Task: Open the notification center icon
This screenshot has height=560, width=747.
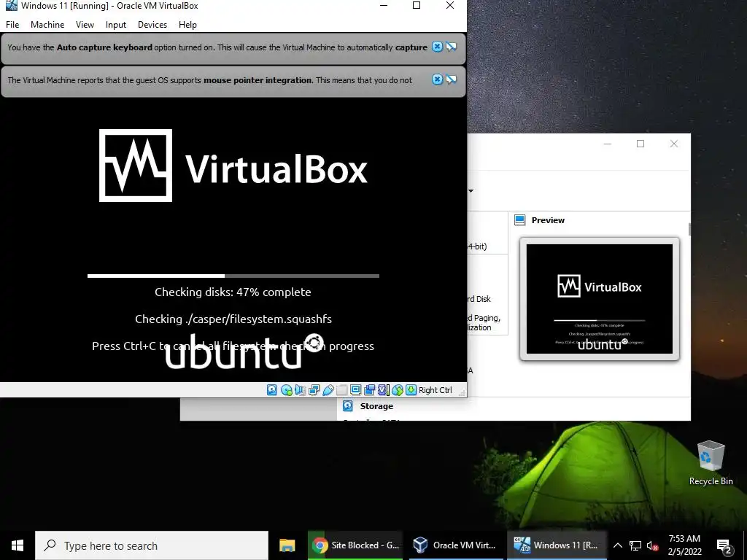Action: (724, 545)
